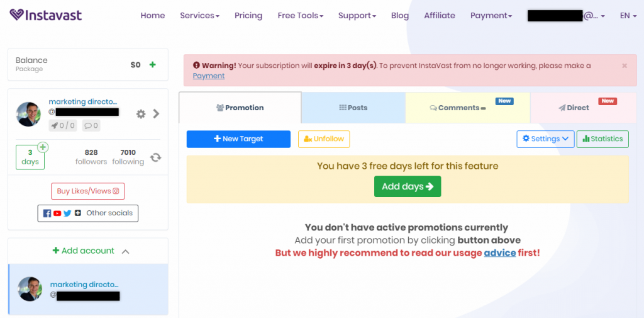
Task: Expand account details right chevron
Action: [x=156, y=114]
